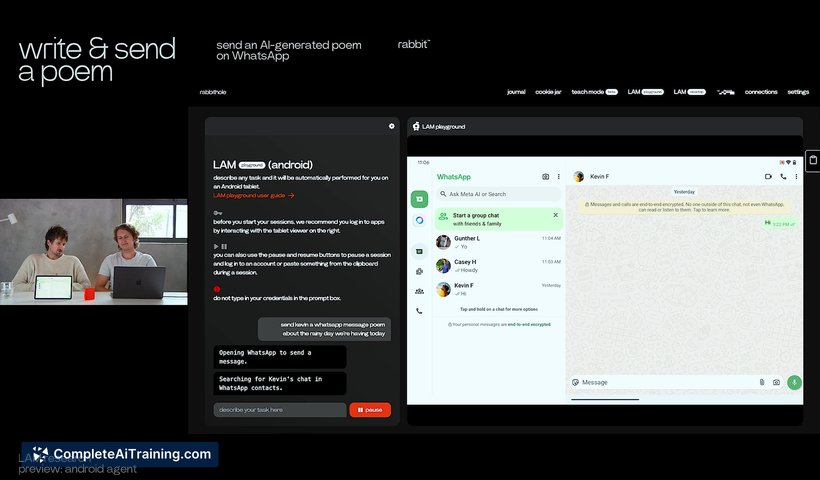820x480 pixels.
Task: Click the rabbithole logo text
Action: pos(213,92)
